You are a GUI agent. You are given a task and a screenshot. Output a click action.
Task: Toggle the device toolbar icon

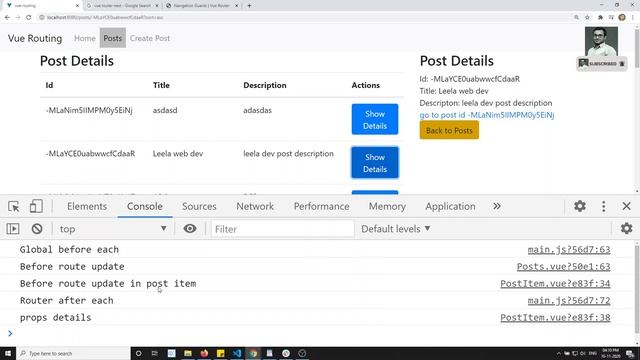click(36, 207)
